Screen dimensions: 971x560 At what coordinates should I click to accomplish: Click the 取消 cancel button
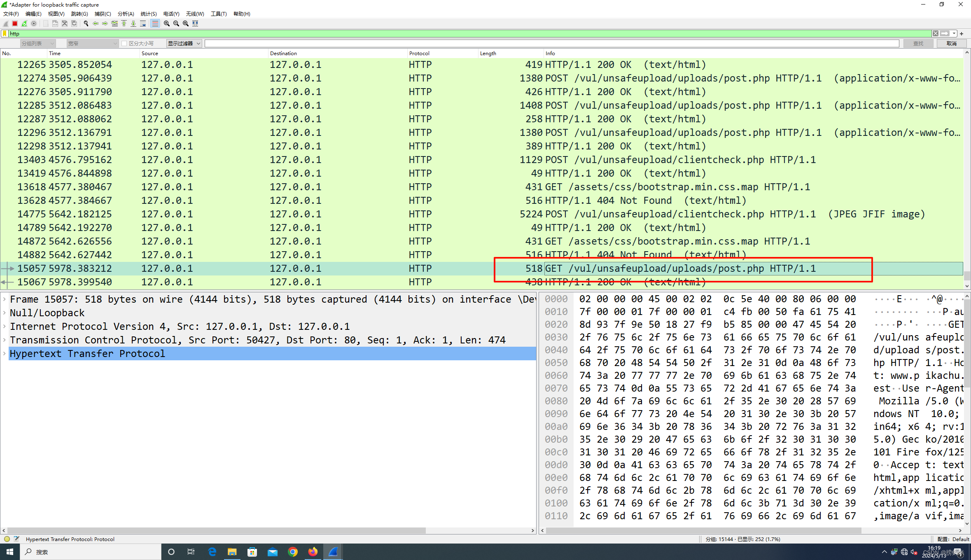pyautogui.click(x=952, y=43)
